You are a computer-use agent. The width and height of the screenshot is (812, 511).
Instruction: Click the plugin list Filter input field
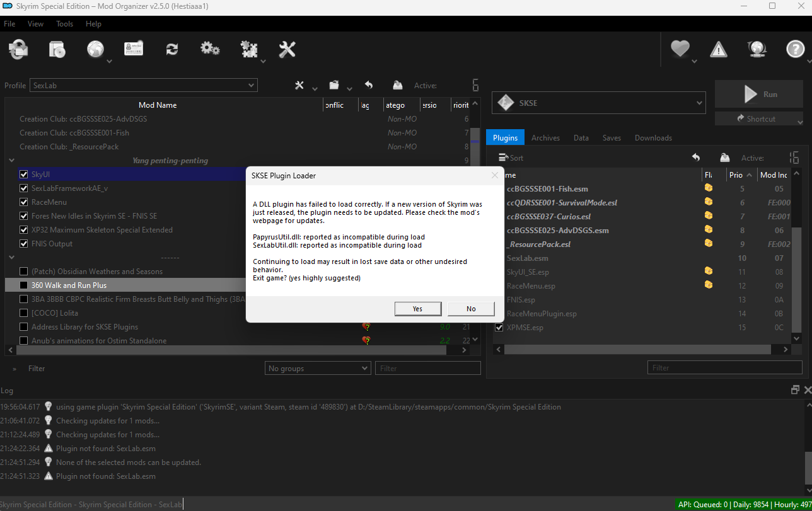pos(725,367)
